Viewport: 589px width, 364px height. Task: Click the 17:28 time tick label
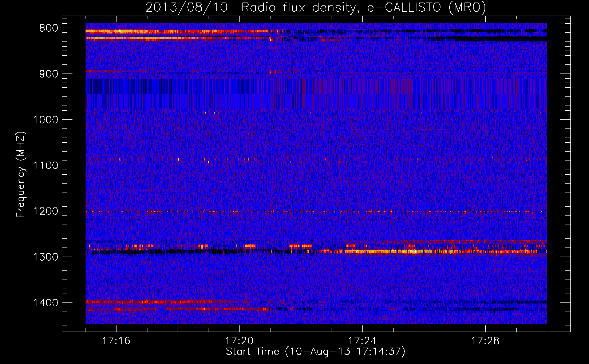coord(485,341)
